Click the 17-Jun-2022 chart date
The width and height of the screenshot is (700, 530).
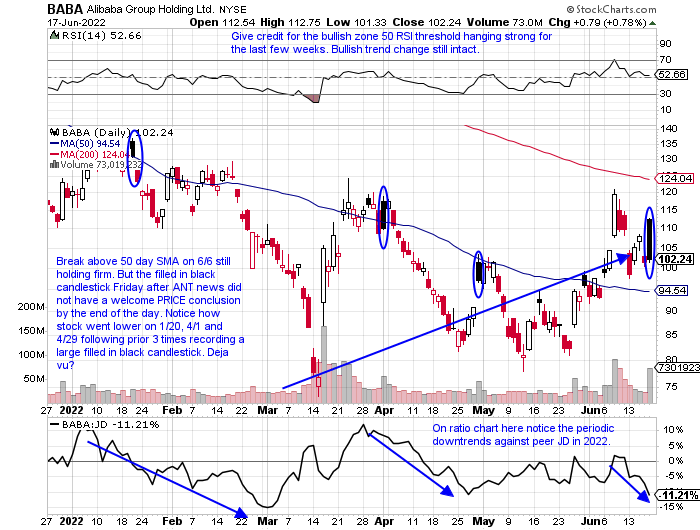coord(76,22)
